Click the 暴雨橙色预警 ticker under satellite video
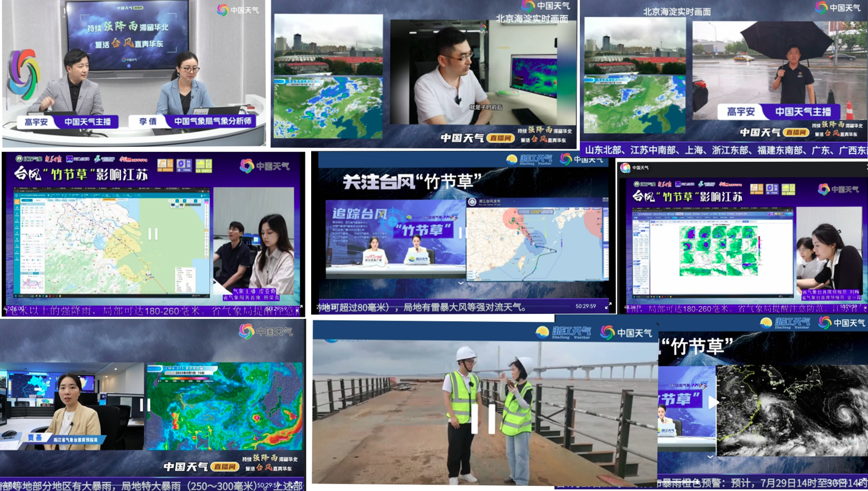The height and width of the screenshot is (491, 868). coord(763,482)
